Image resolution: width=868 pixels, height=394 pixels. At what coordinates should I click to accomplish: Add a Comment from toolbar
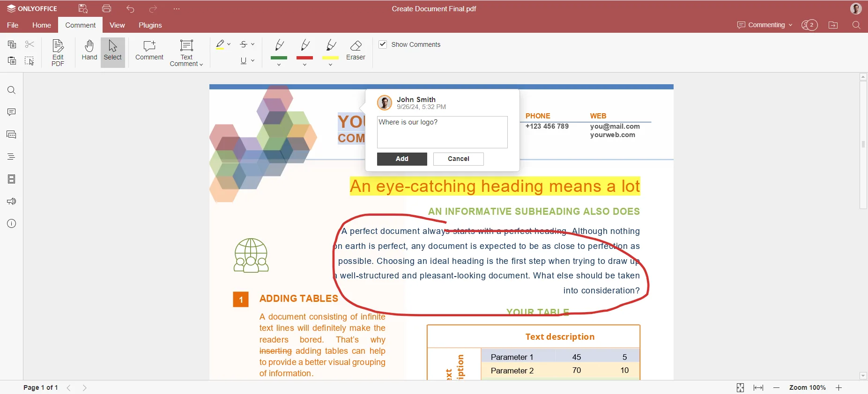pyautogui.click(x=149, y=50)
